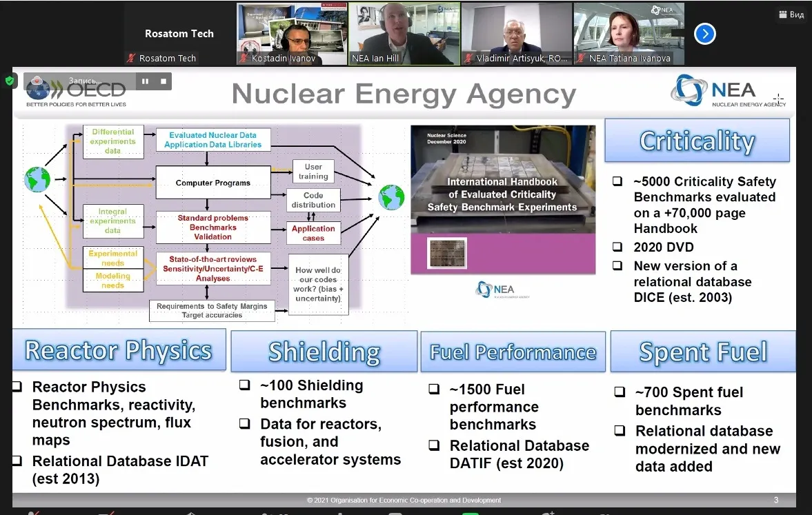Click Rosatom Tech muted microphone icon
The height and width of the screenshot is (515, 812).
click(131, 58)
